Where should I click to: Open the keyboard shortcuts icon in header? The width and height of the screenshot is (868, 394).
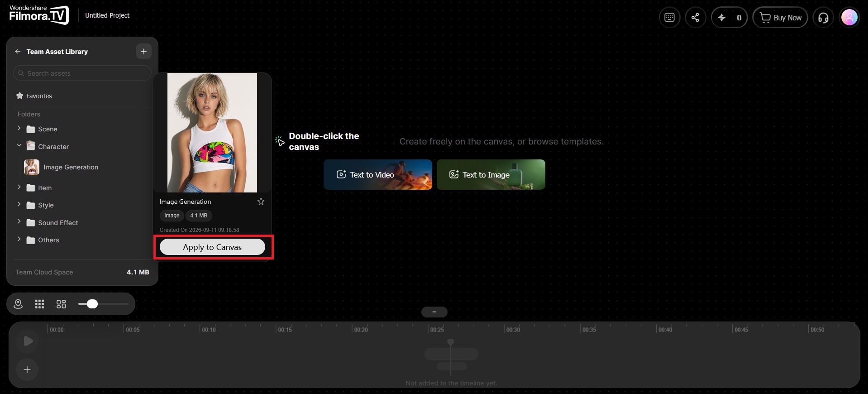tap(669, 18)
